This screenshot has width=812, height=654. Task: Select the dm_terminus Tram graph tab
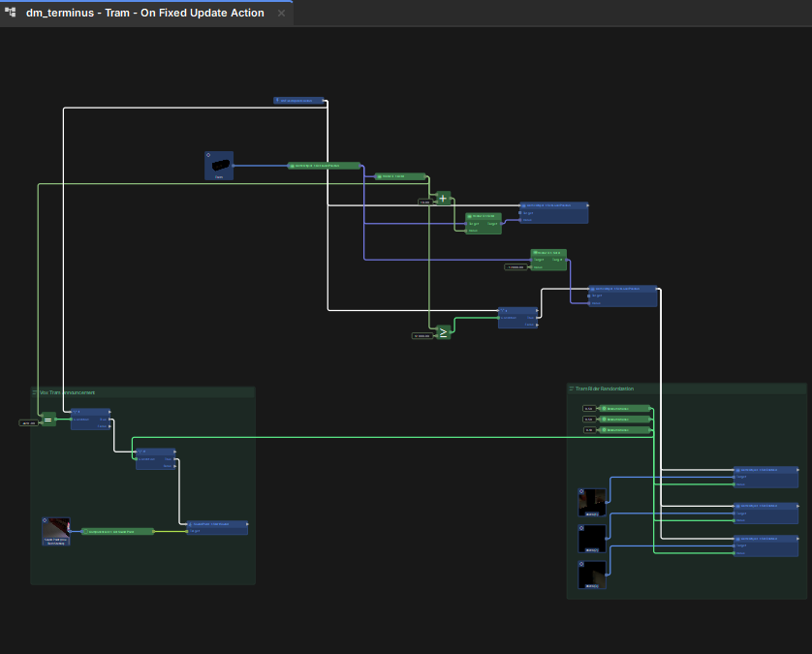pyautogui.click(x=145, y=13)
